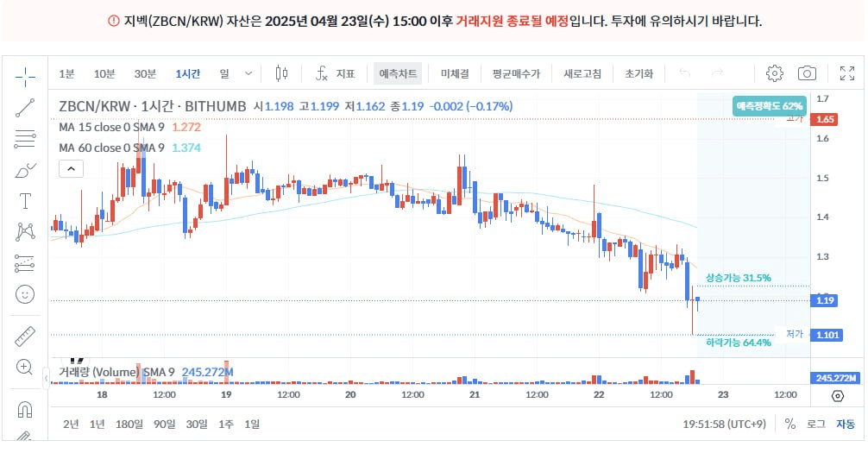Open chart settings gear icon

pyautogui.click(x=774, y=73)
